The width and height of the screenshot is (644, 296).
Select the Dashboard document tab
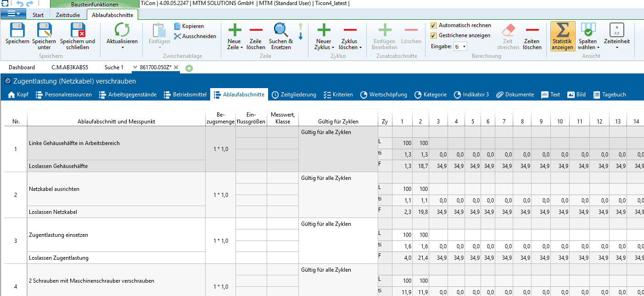click(x=22, y=67)
